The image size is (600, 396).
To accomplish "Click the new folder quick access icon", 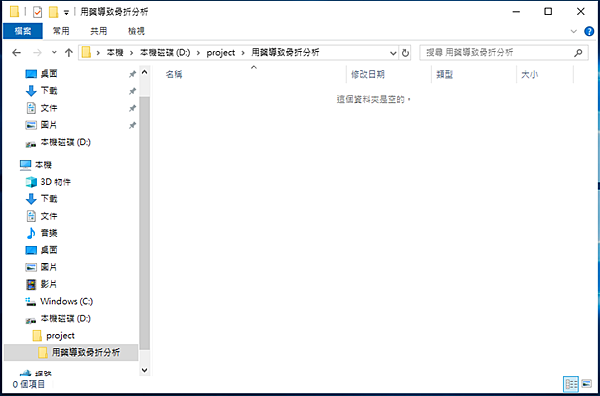I will (x=53, y=12).
